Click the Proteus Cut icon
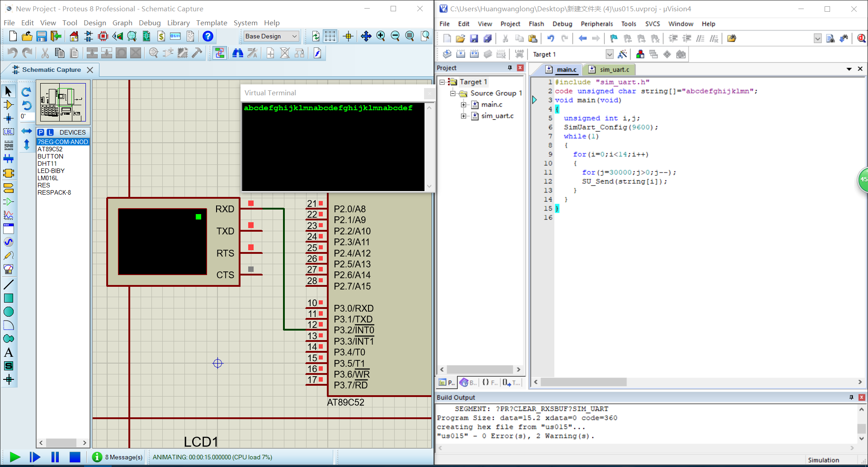This screenshot has width=868, height=467. [45, 53]
